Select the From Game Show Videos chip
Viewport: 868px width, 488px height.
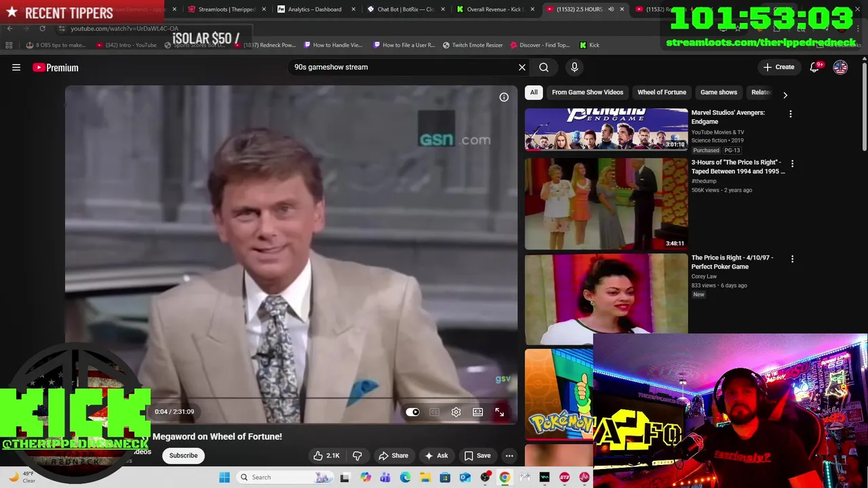pos(587,92)
